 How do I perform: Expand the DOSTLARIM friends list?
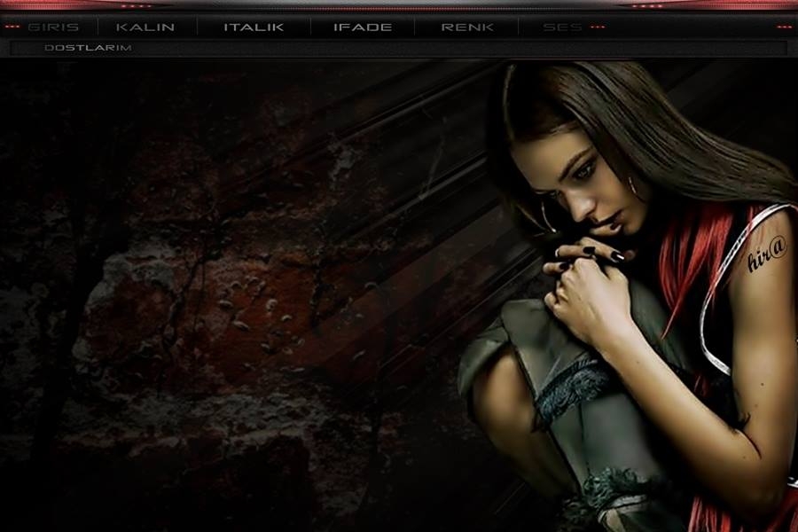88,48
